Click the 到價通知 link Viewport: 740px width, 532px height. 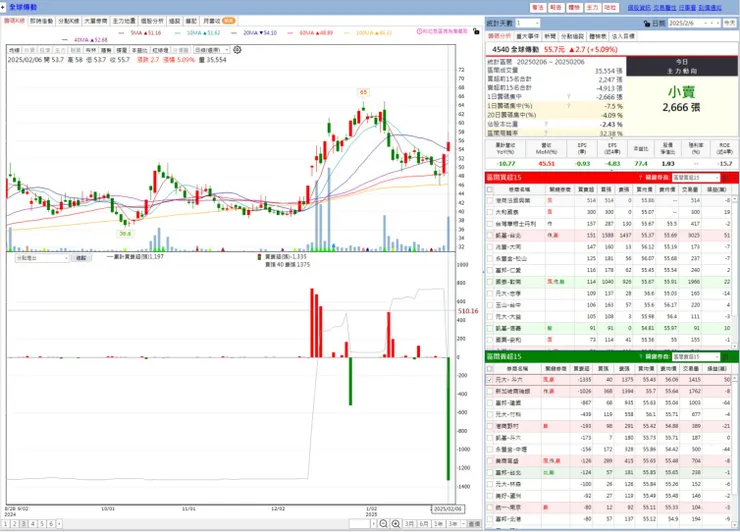click(710, 8)
